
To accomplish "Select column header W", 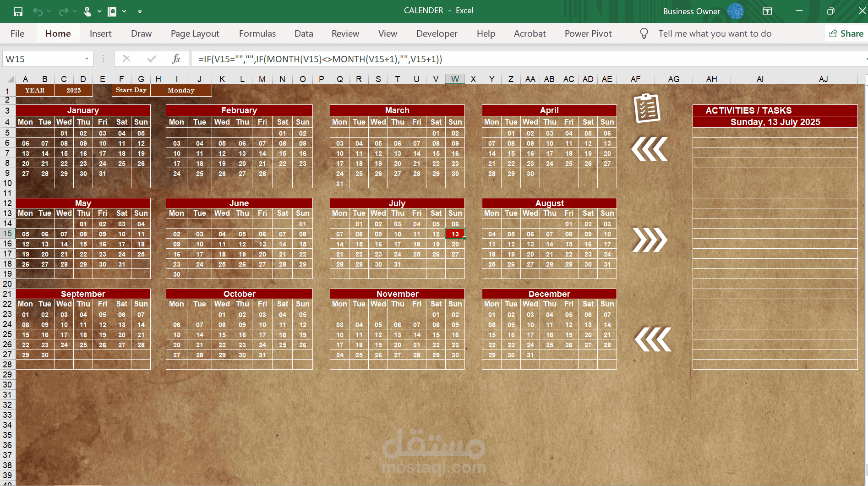I will point(455,79).
